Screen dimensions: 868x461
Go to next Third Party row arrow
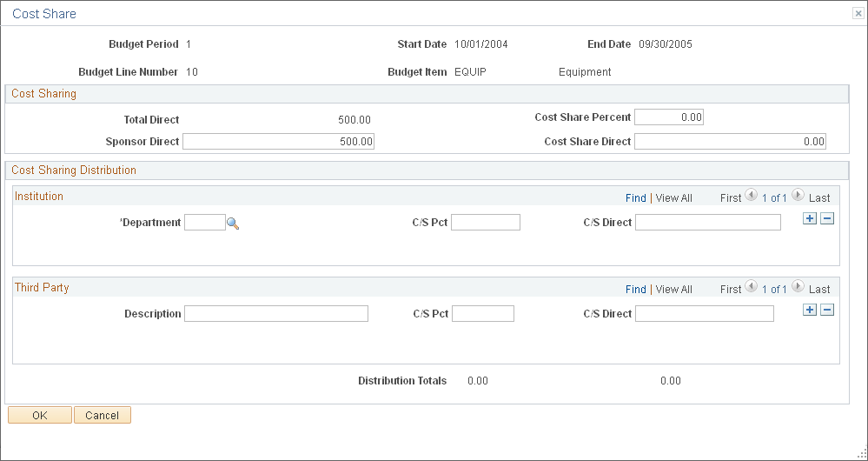[x=798, y=286]
